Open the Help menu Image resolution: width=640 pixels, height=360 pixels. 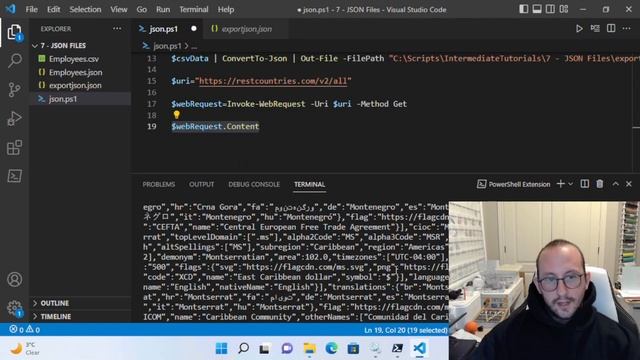(x=226, y=9)
